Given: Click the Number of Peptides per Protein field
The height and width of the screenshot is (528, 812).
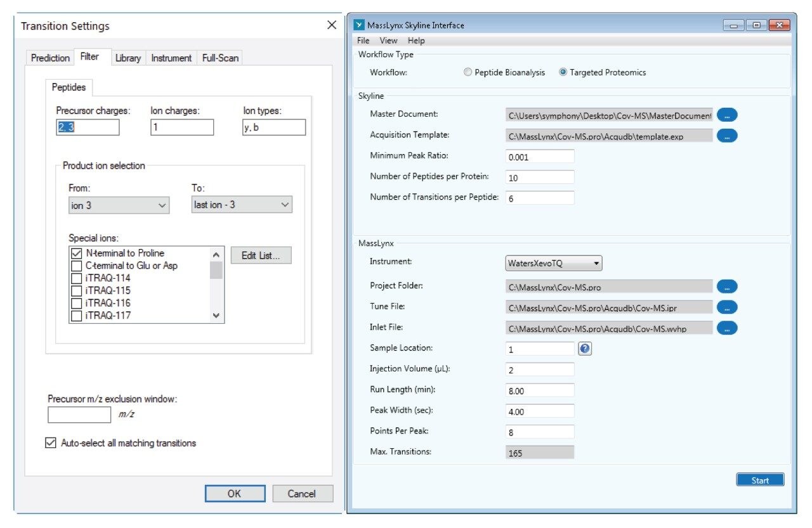Looking at the screenshot, I should coord(540,177).
